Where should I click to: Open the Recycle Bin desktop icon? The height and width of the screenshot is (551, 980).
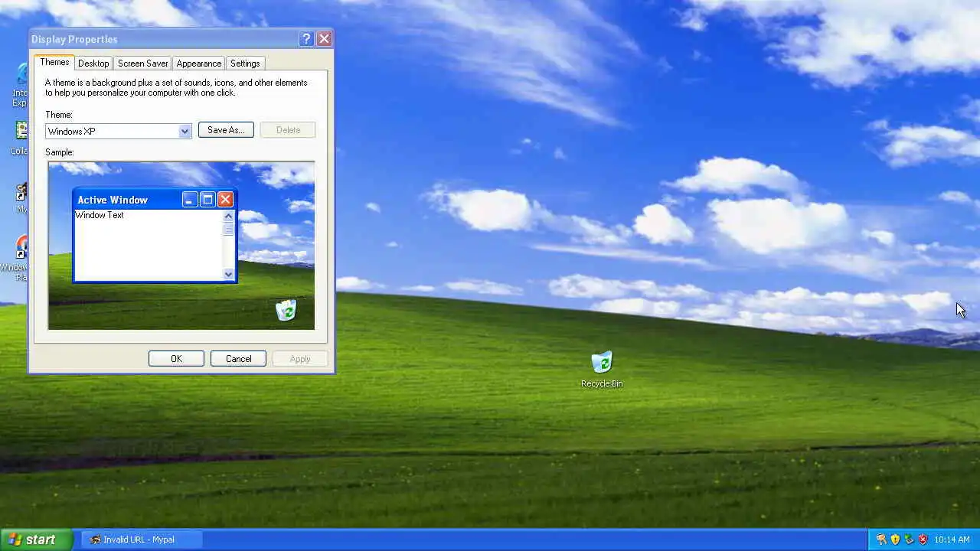(602, 370)
